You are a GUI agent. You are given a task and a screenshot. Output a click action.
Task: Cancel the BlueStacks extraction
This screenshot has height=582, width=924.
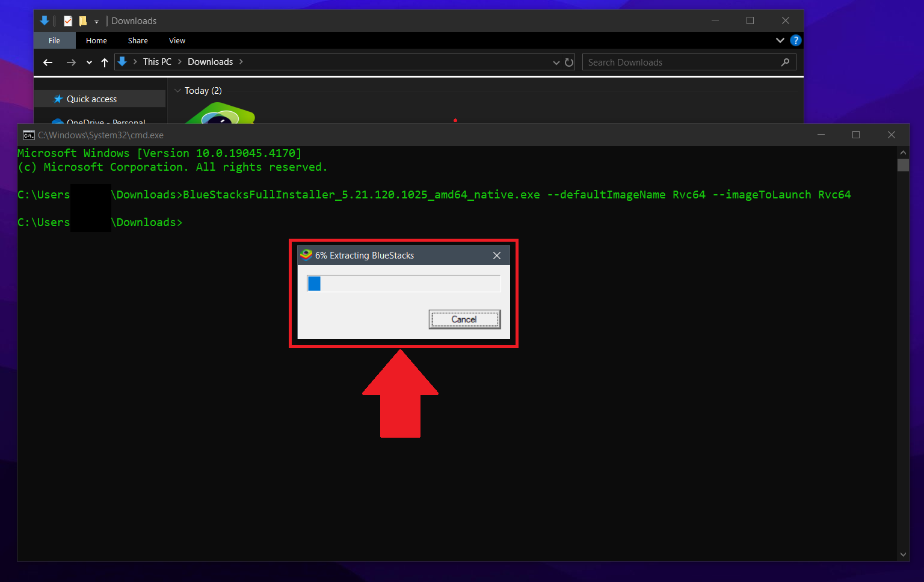[464, 319]
